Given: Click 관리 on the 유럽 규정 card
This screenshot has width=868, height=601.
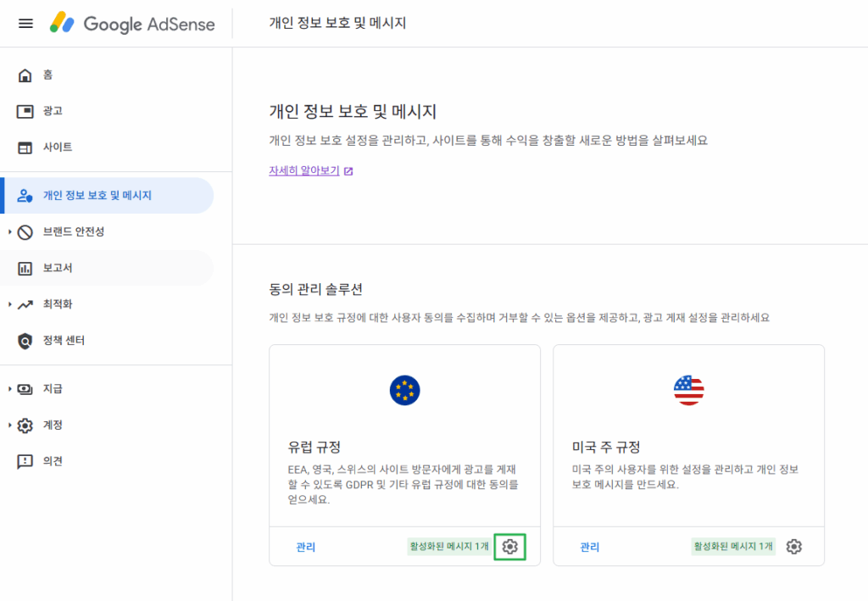Looking at the screenshot, I should coord(305,547).
